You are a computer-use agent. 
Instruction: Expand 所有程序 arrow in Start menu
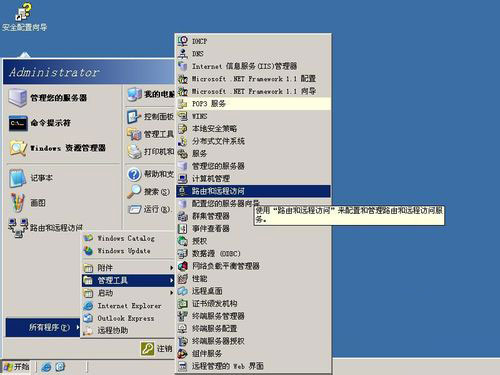click(77, 327)
